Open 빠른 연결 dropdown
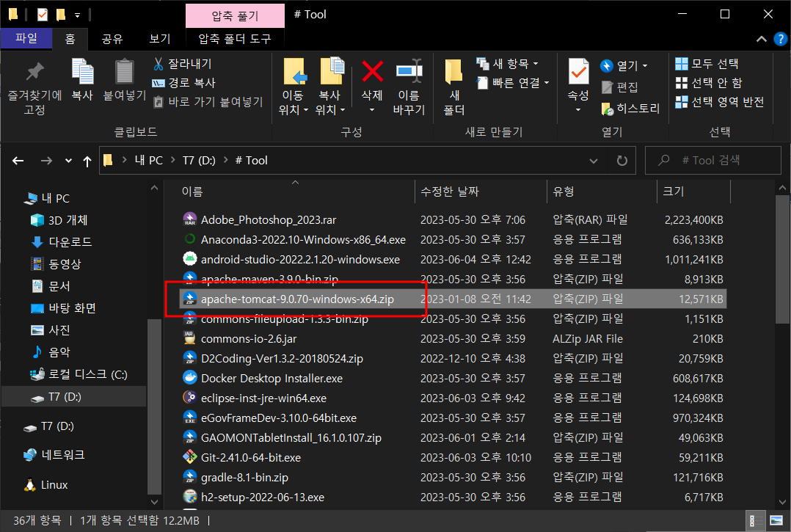Screen dimensions: 791x532 pyautogui.click(x=513, y=83)
